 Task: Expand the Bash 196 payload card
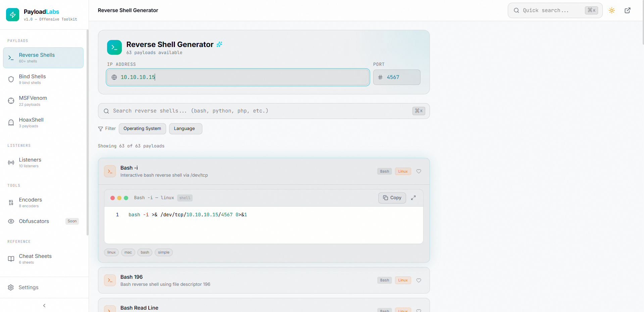pyautogui.click(x=264, y=280)
